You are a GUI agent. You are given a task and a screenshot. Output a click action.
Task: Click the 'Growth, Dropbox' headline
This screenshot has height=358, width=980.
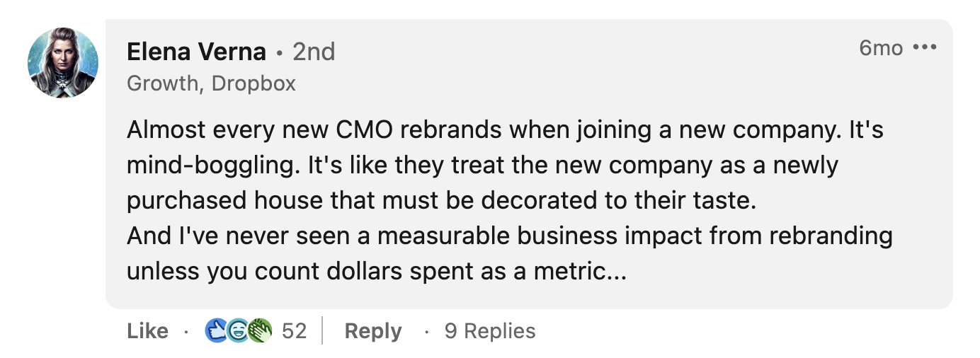coord(211,83)
